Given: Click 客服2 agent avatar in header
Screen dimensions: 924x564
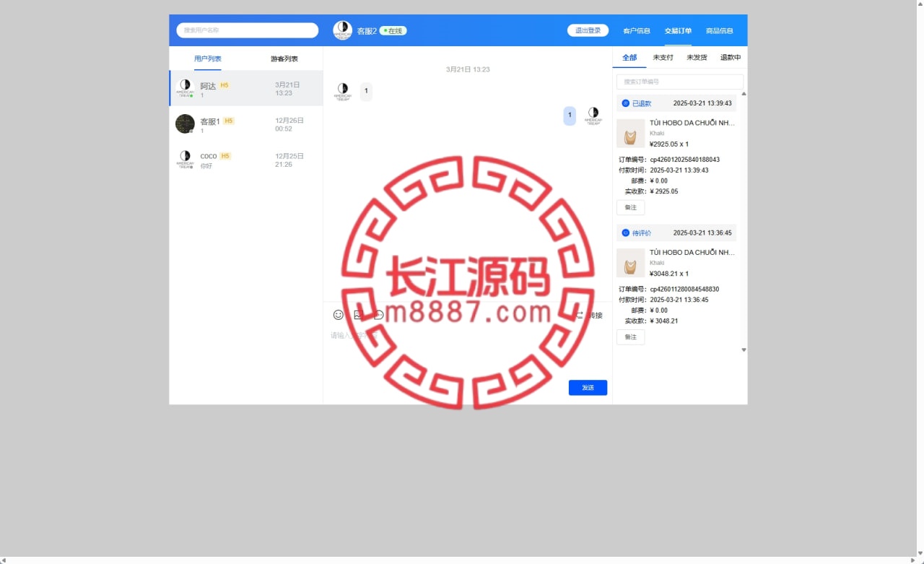Looking at the screenshot, I should 343,30.
